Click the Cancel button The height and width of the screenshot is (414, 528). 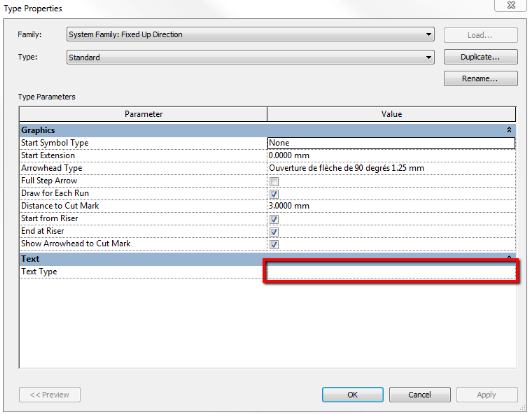(x=420, y=395)
